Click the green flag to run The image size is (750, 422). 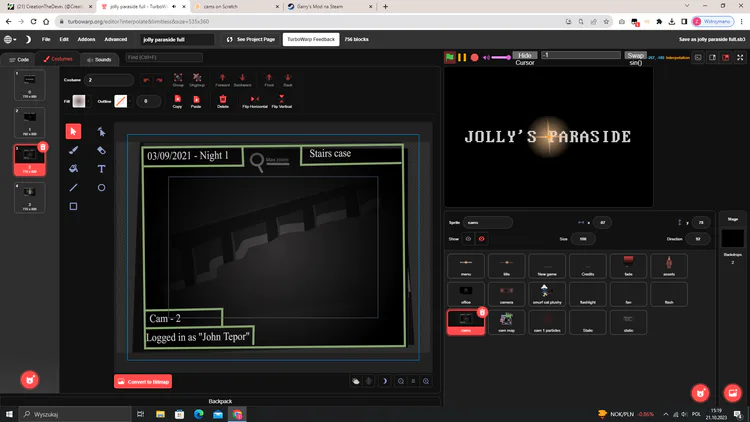pos(450,57)
